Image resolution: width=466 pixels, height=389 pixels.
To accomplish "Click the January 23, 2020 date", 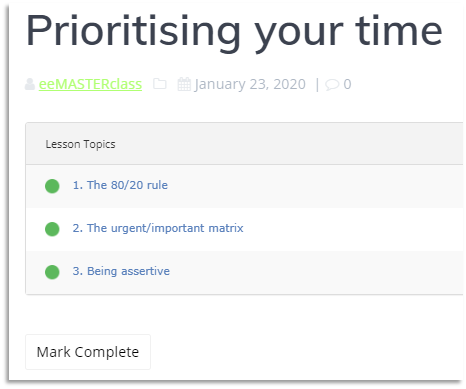I will pyautogui.click(x=250, y=84).
